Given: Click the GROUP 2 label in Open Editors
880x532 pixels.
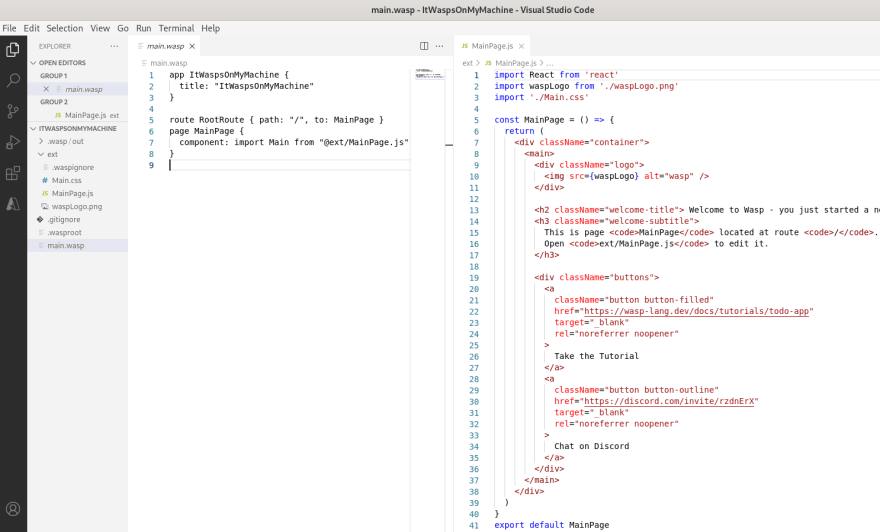Looking at the screenshot, I should point(53,102).
